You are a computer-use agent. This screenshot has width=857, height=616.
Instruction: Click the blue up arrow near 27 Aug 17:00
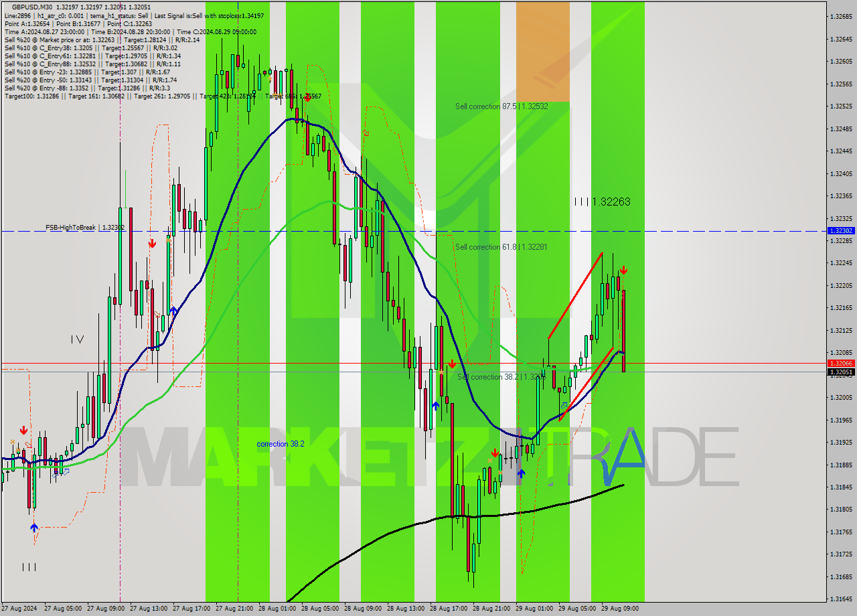pyautogui.click(x=173, y=311)
